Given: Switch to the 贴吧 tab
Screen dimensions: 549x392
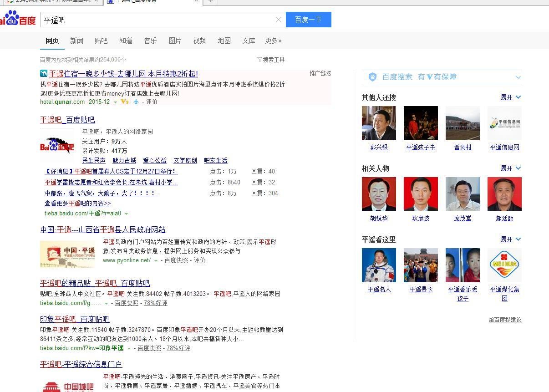Looking at the screenshot, I should (x=101, y=41).
